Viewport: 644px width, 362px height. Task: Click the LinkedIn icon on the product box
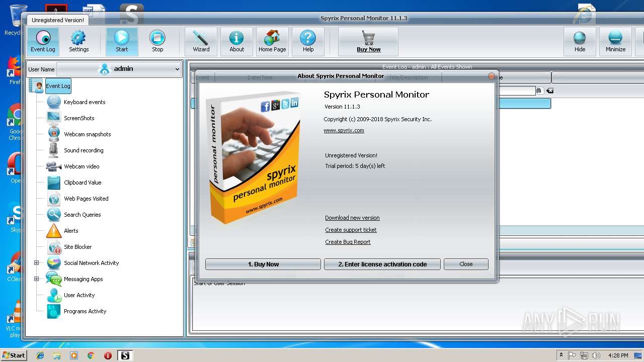(294, 103)
